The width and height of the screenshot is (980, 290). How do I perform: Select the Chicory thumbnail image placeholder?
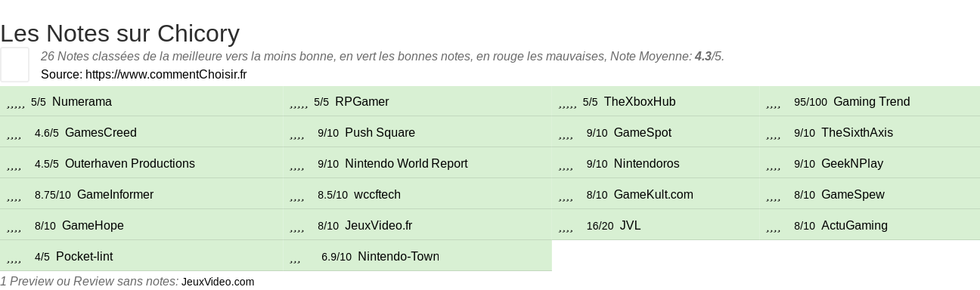tap(14, 64)
